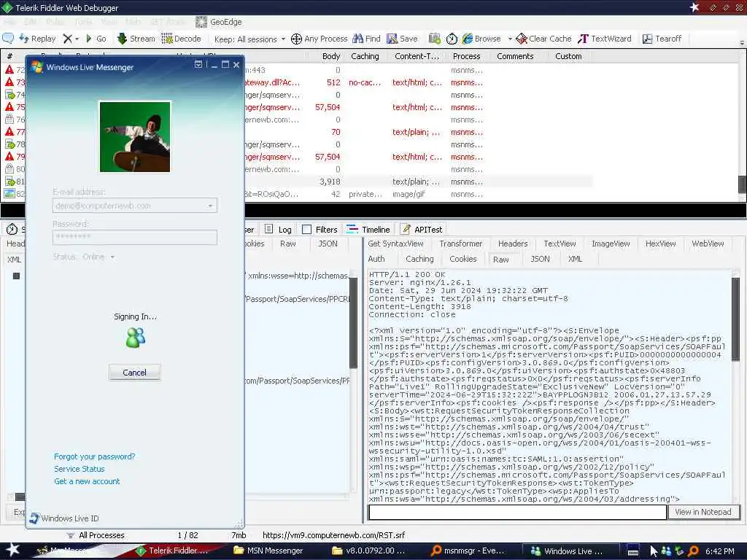This screenshot has height=560, width=747.
Task: Switch response view to HexView
Action: pos(660,244)
